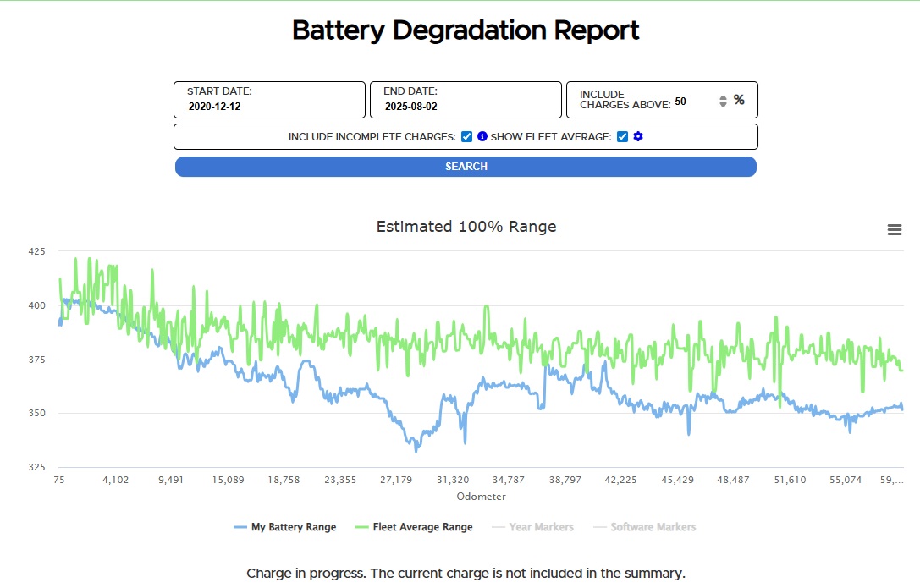Click the grey Software Markers legend line

click(600, 528)
